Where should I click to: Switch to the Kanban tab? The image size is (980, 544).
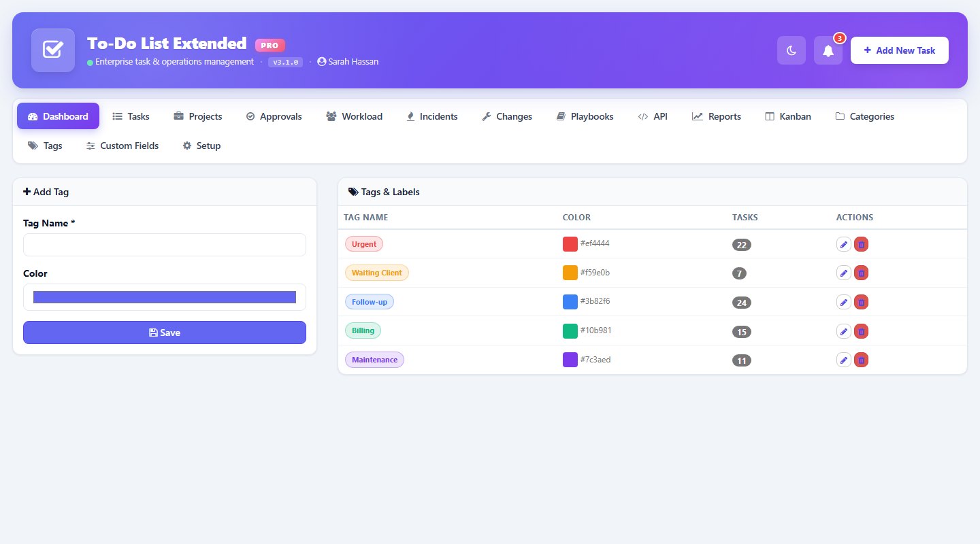788,116
